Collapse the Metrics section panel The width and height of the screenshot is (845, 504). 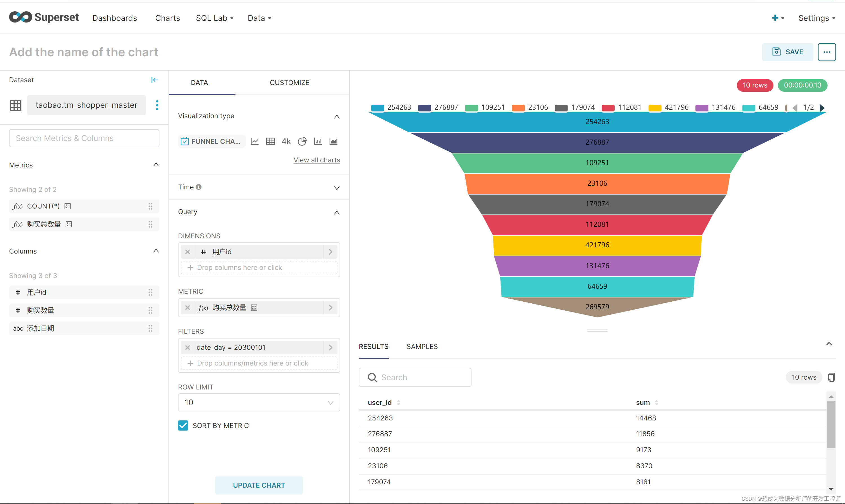point(155,164)
